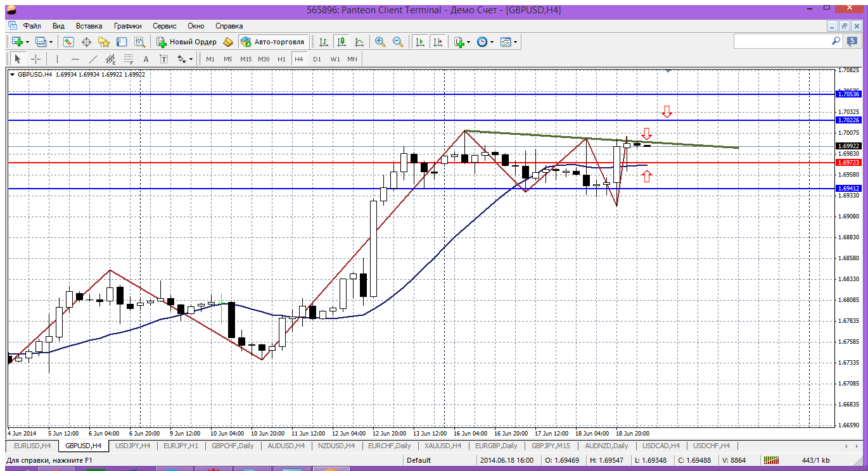Set timeframe to D1

click(x=317, y=59)
